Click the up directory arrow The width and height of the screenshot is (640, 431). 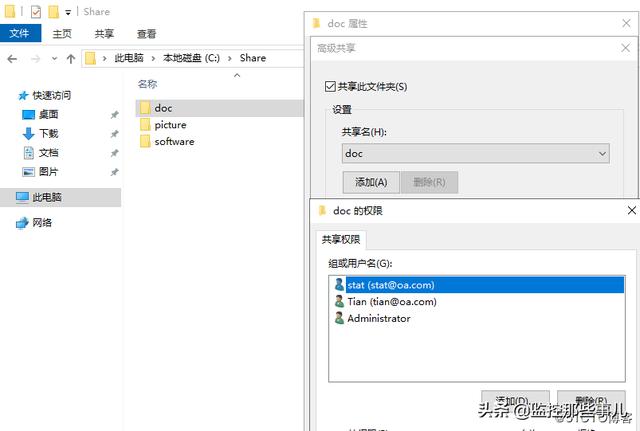(x=71, y=59)
